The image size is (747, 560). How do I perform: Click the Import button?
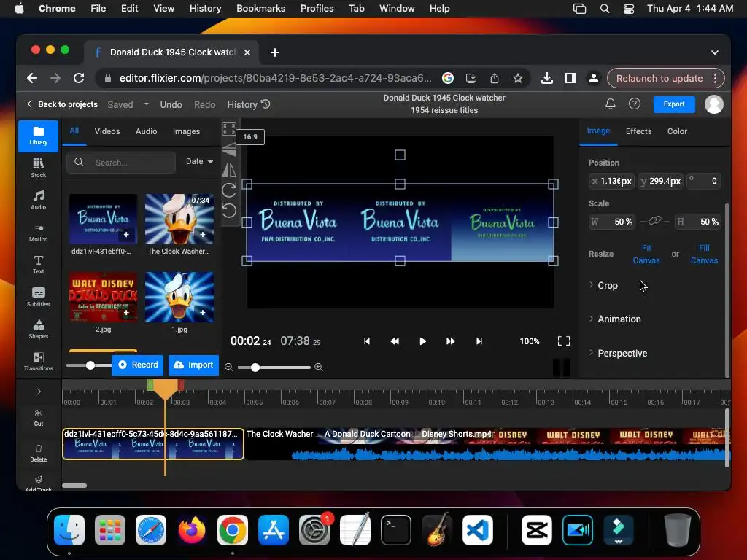point(193,365)
